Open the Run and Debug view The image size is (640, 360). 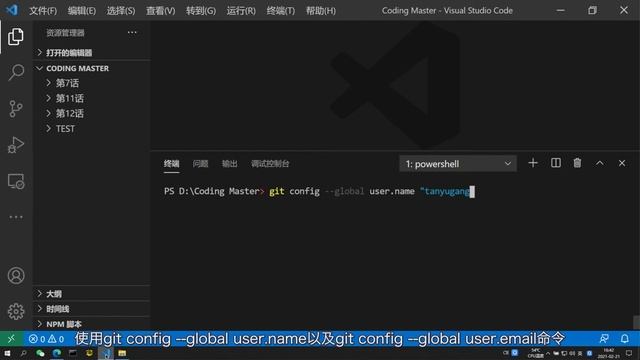click(16, 144)
